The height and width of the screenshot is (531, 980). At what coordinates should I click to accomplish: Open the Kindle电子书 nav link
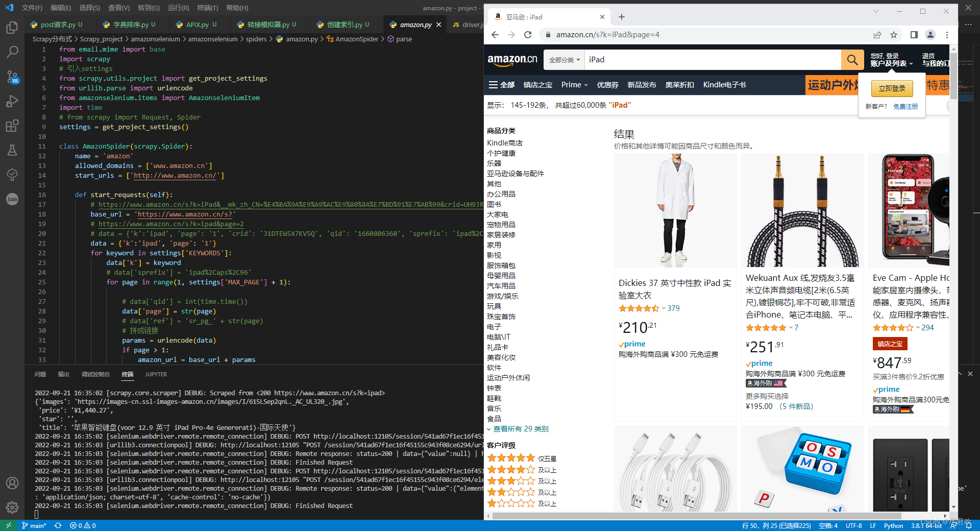point(724,85)
